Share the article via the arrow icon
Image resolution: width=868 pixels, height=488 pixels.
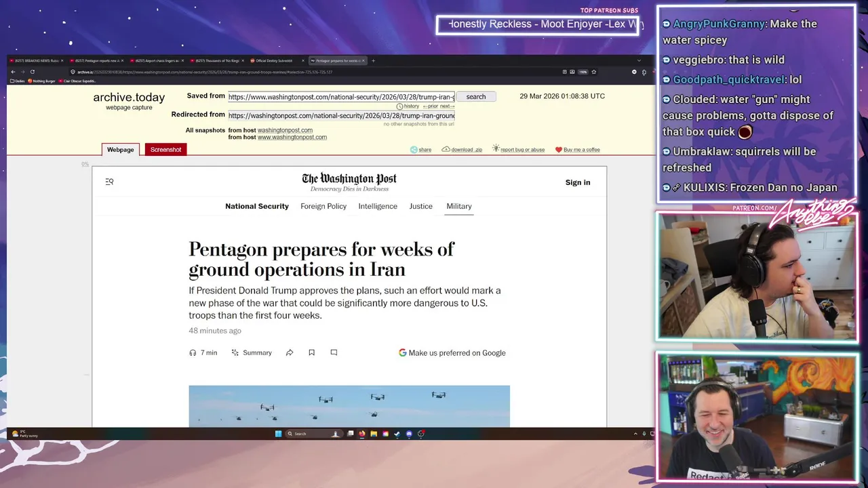click(290, 352)
